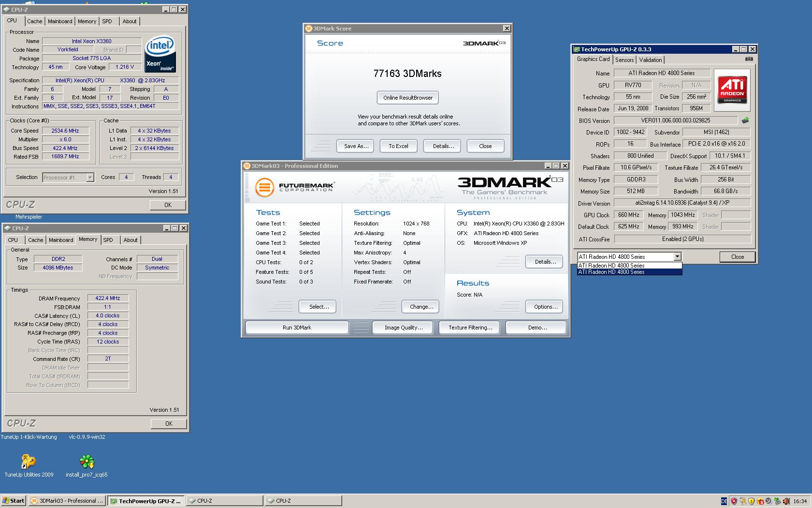
Task: Choose the first ATI Radeon HD 4800 list entry
Action: [630, 266]
